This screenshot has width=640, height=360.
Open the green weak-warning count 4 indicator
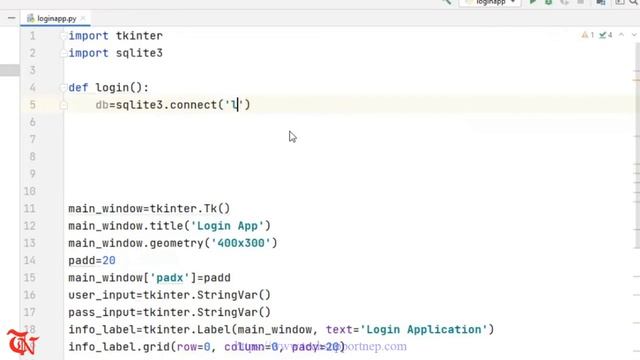coord(606,35)
